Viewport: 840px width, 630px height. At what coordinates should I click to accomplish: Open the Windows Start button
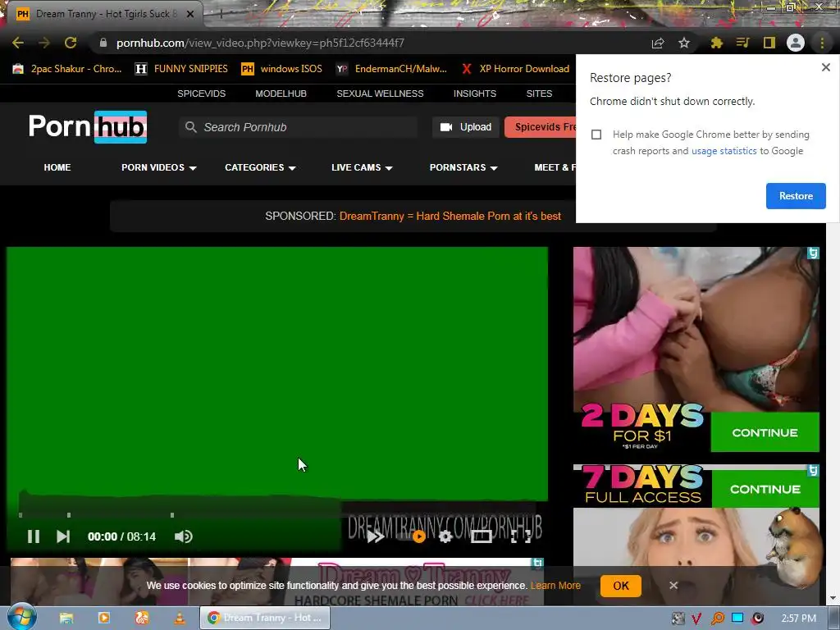(x=22, y=617)
